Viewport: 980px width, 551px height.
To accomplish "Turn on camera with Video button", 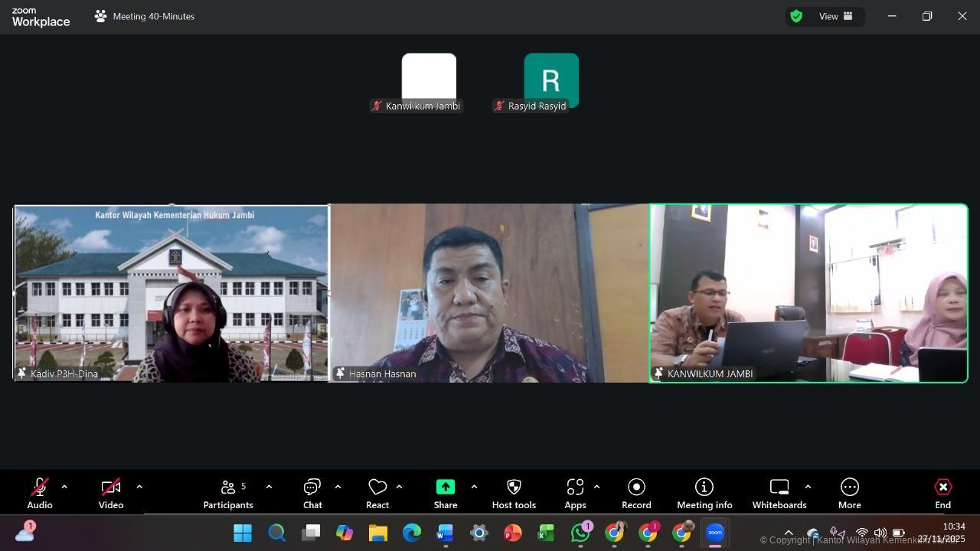I will (x=111, y=494).
